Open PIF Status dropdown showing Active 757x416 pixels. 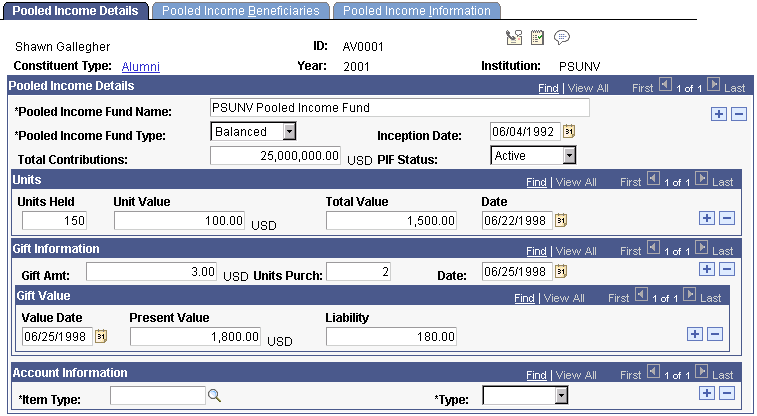click(570, 155)
